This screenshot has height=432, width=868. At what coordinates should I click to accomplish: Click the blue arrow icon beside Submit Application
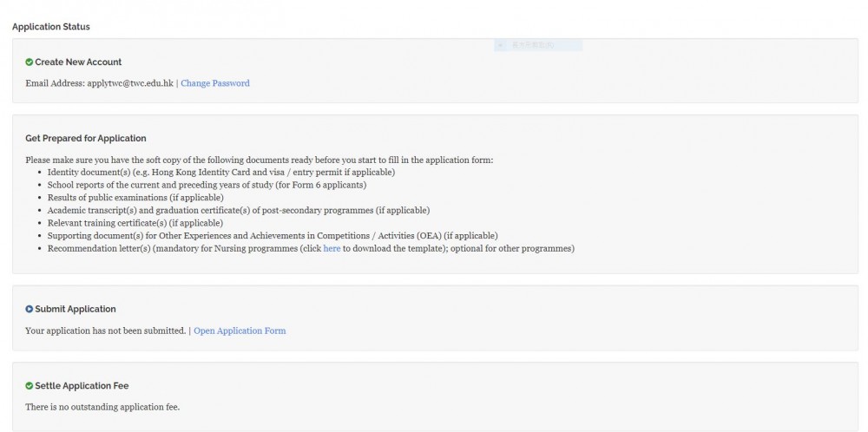30,309
